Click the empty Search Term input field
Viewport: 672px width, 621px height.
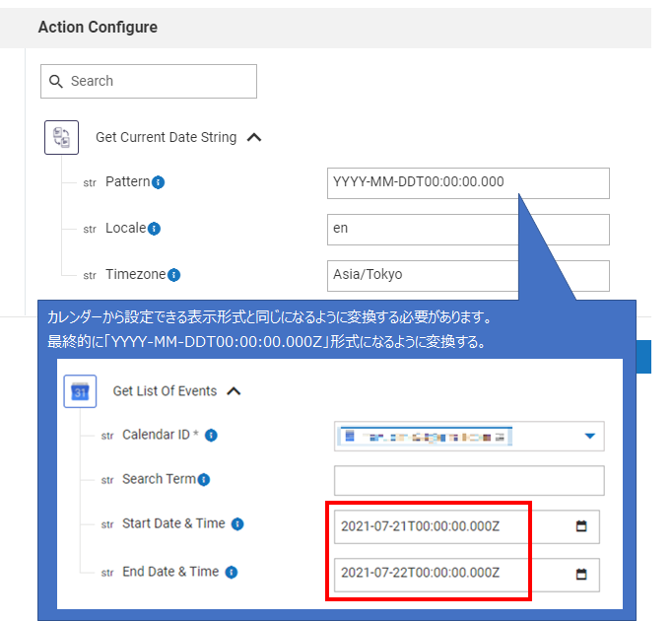pyautogui.click(x=468, y=480)
